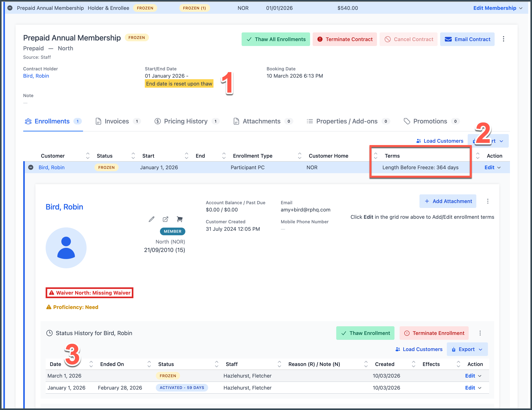
Task: Sort the enrollments by Status column
Action: [133, 156]
